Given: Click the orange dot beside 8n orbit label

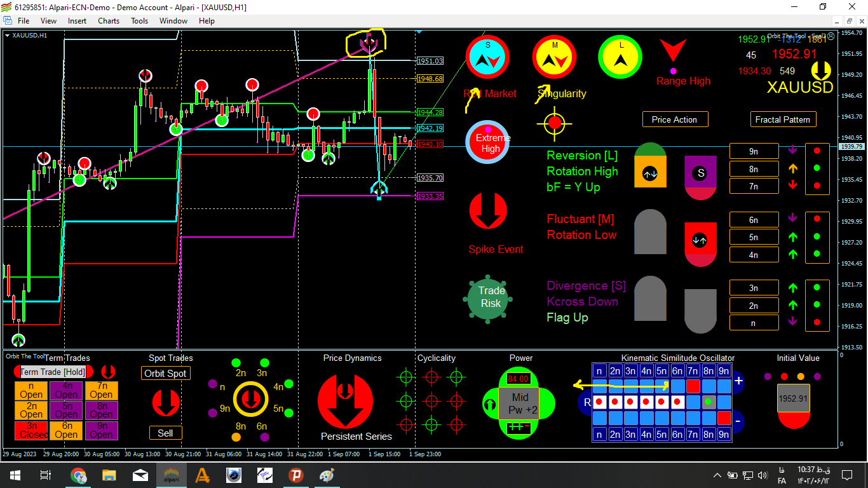Looking at the screenshot, I should click(236, 437).
